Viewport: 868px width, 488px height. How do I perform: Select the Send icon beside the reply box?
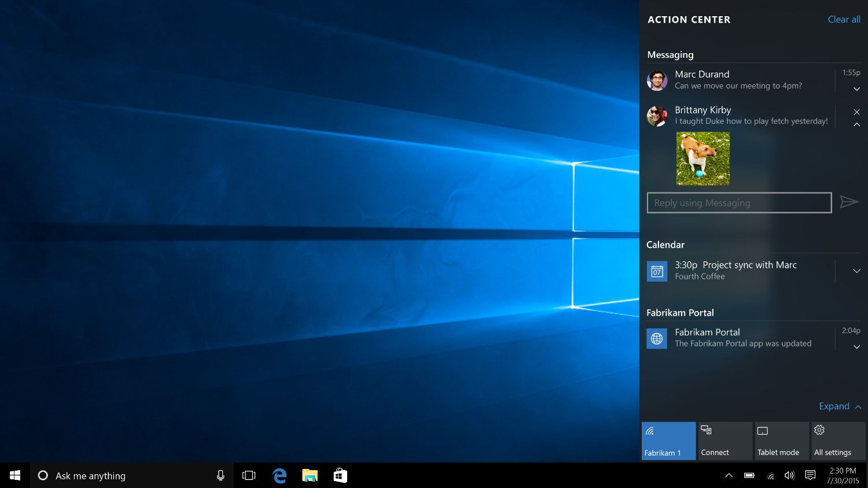tap(849, 202)
